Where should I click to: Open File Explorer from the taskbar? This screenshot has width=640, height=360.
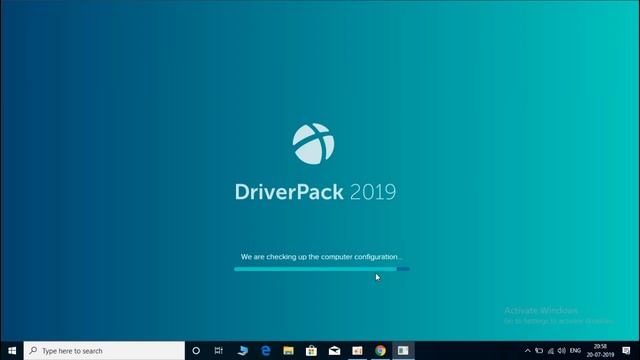click(x=289, y=351)
